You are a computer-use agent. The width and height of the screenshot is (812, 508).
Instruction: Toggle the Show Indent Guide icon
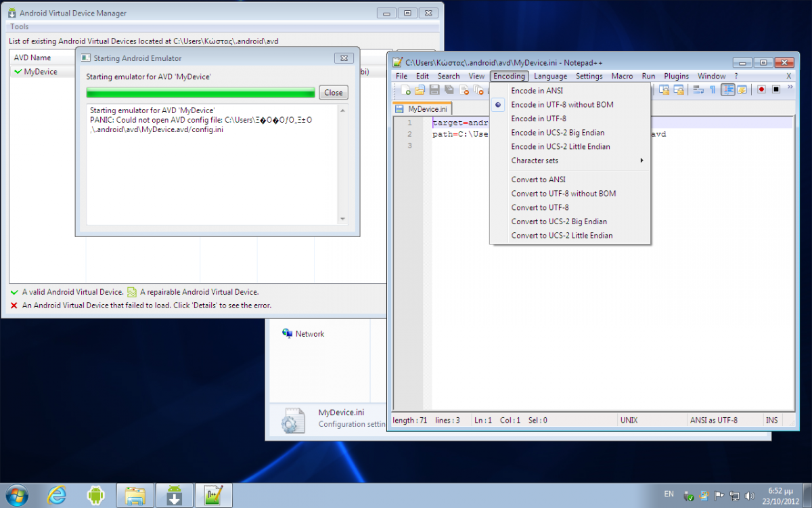(727, 89)
